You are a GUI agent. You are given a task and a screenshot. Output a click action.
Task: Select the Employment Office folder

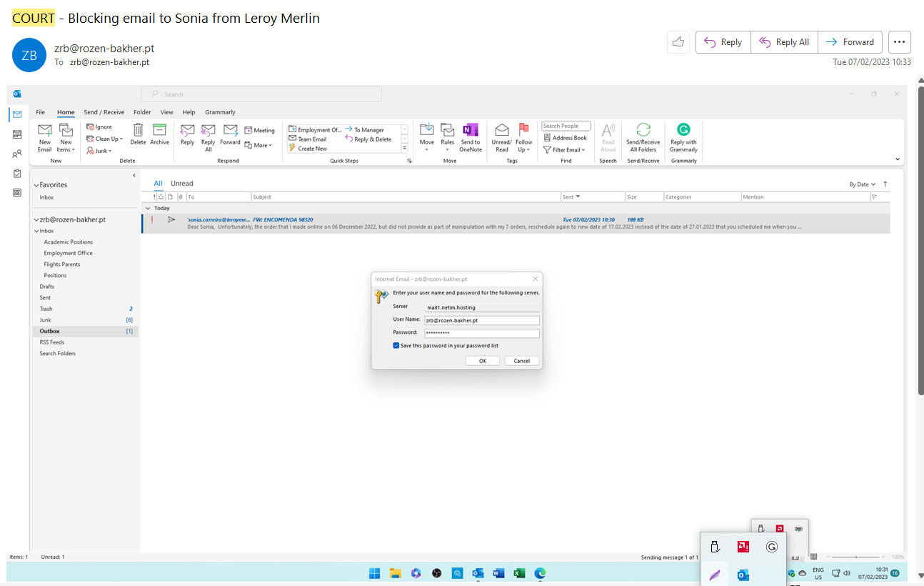click(x=69, y=253)
